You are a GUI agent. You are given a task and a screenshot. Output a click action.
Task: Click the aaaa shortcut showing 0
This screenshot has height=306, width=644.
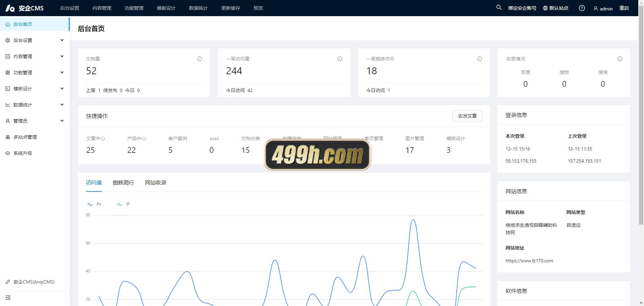click(214, 145)
